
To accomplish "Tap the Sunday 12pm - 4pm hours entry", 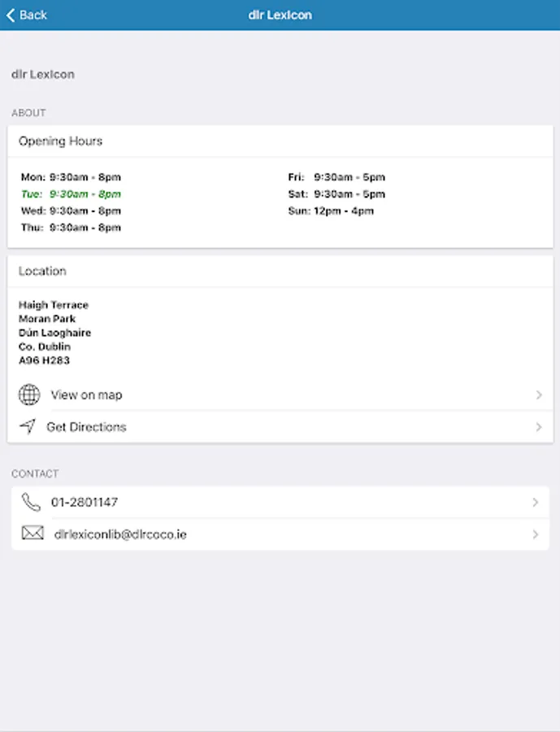I will (x=331, y=211).
